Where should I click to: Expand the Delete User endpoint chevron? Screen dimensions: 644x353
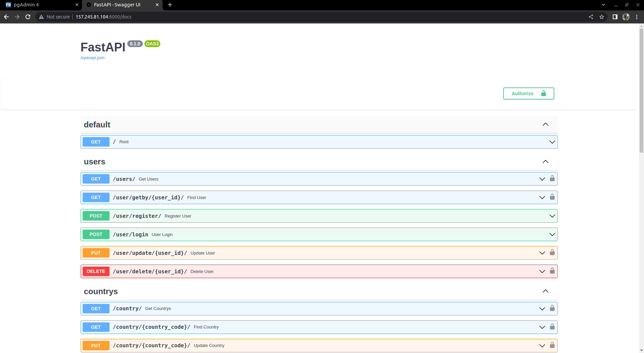tap(542, 271)
